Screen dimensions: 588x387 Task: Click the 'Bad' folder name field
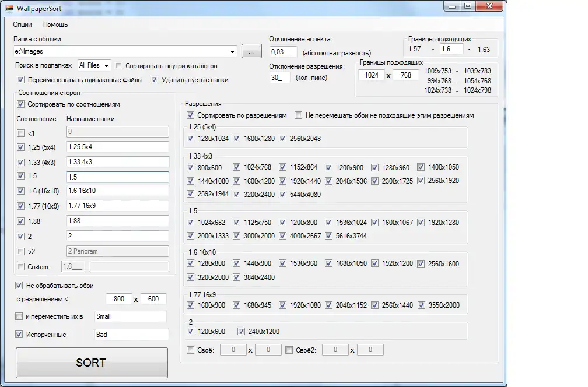tap(132, 335)
